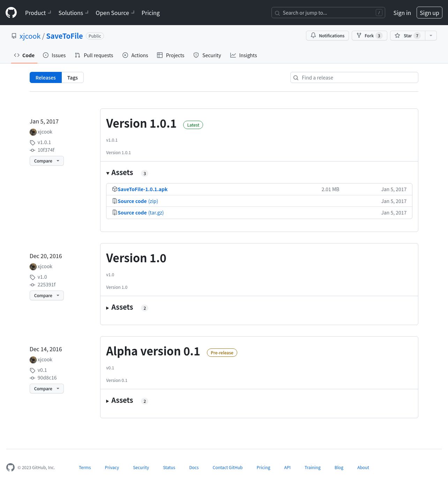Open the Issues tab
The image size is (448, 489).
pyautogui.click(x=54, y=55)
